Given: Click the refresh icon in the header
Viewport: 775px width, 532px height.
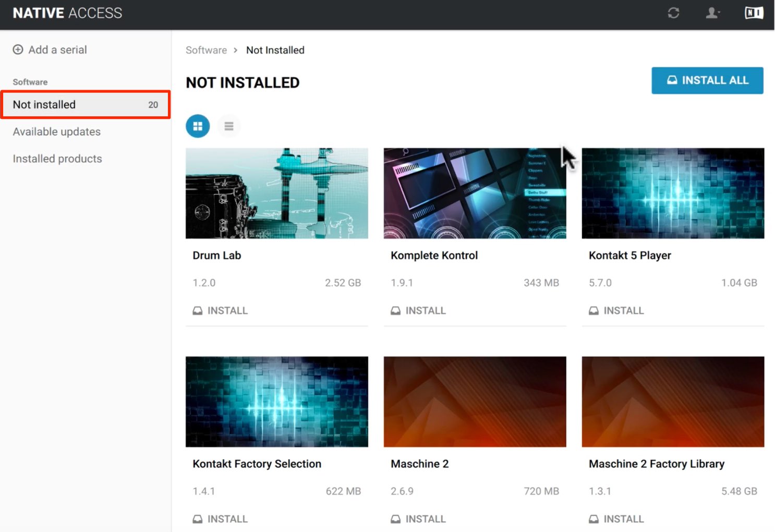Looking at the screenshot, I should tap(673, 13).
